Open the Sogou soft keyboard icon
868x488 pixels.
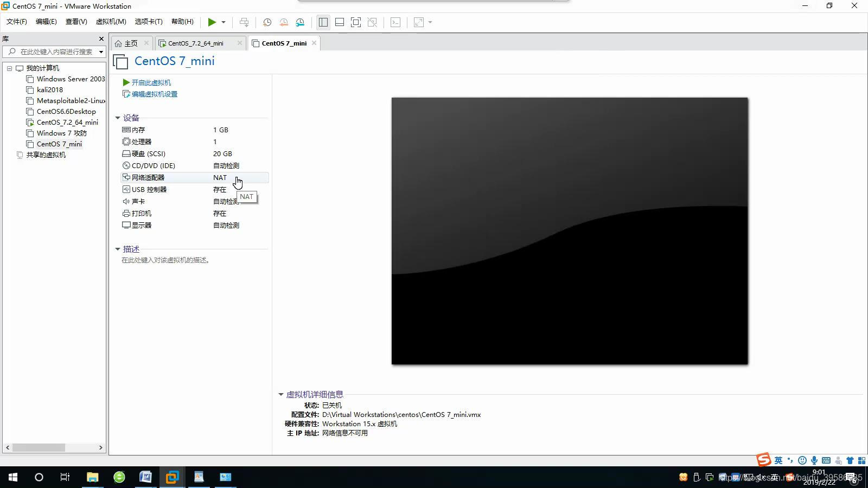tap(826, 460)
